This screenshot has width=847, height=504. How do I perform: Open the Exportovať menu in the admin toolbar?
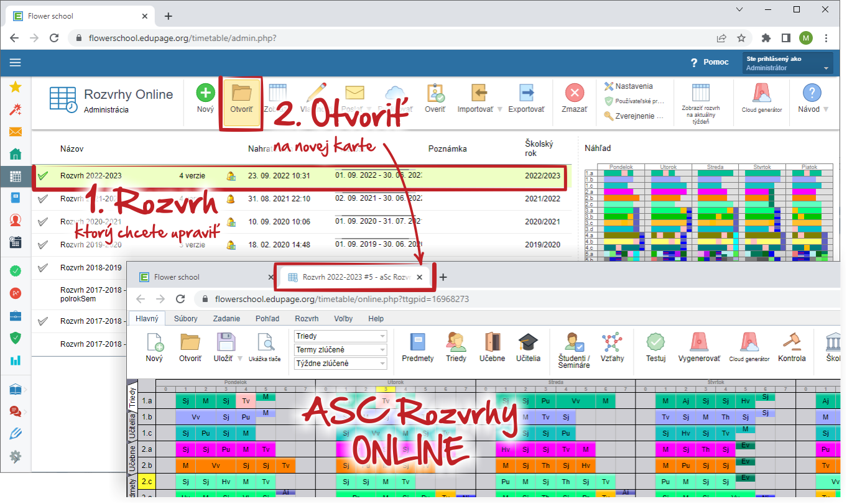(526, 99)
